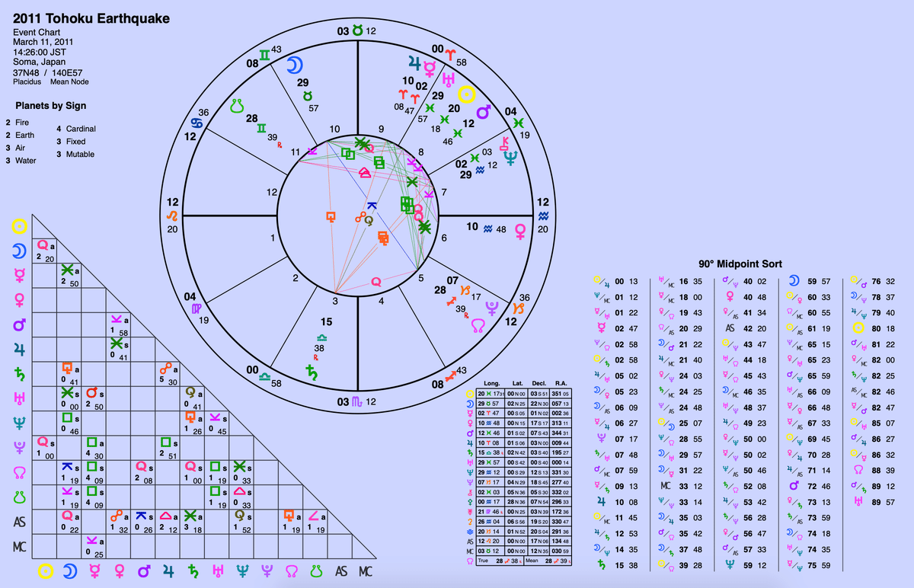Click Scorpio sign glyph at bottom of wheel
Viewport: 914px width, 588px height.
pos(357,401)
